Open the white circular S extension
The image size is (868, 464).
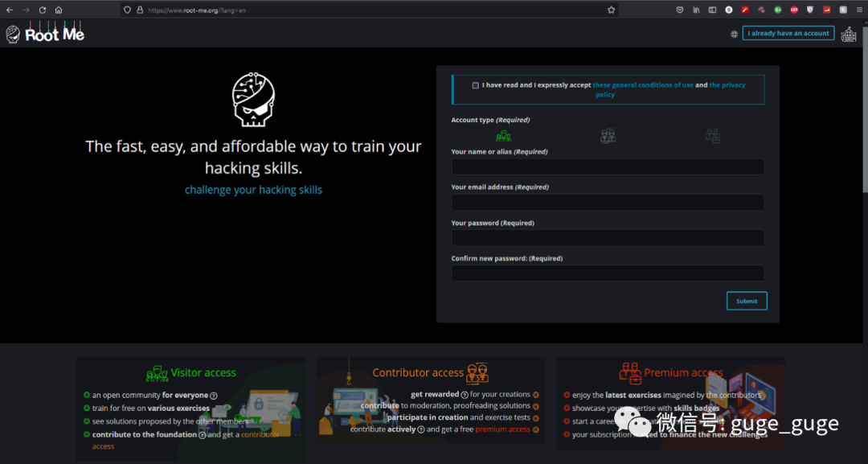tap(728, 10)
